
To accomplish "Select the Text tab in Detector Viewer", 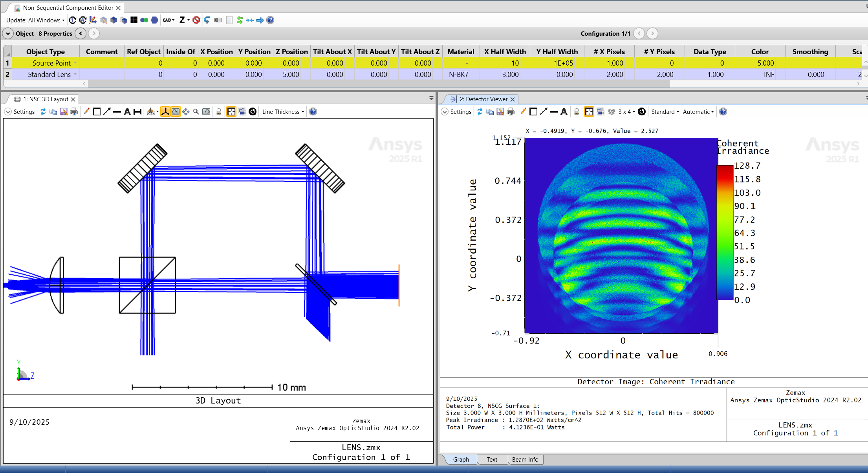I will [492, 460].
